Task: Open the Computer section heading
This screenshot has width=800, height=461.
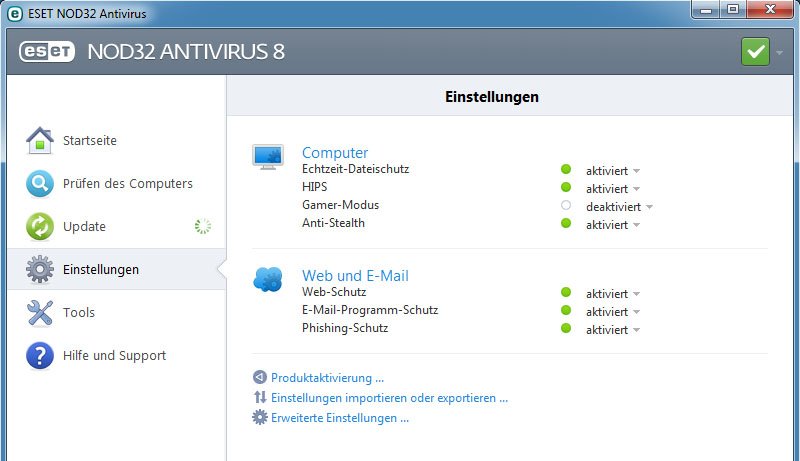Action: 335,152
